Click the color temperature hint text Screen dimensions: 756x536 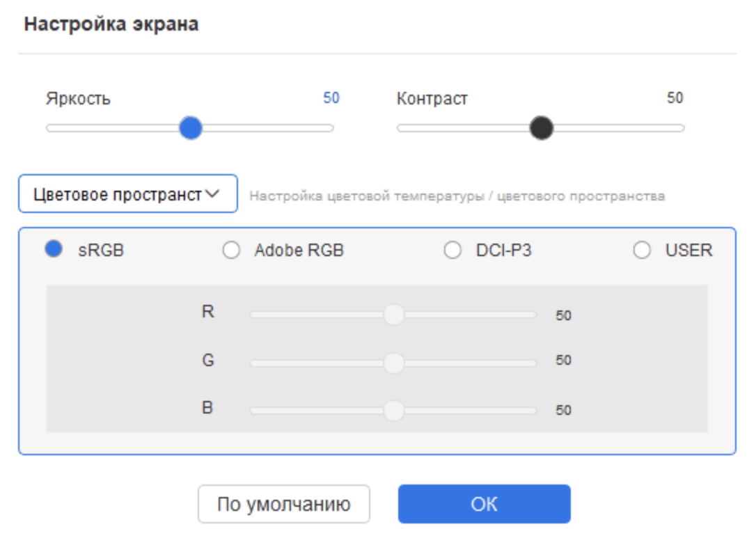coord(457,196)
